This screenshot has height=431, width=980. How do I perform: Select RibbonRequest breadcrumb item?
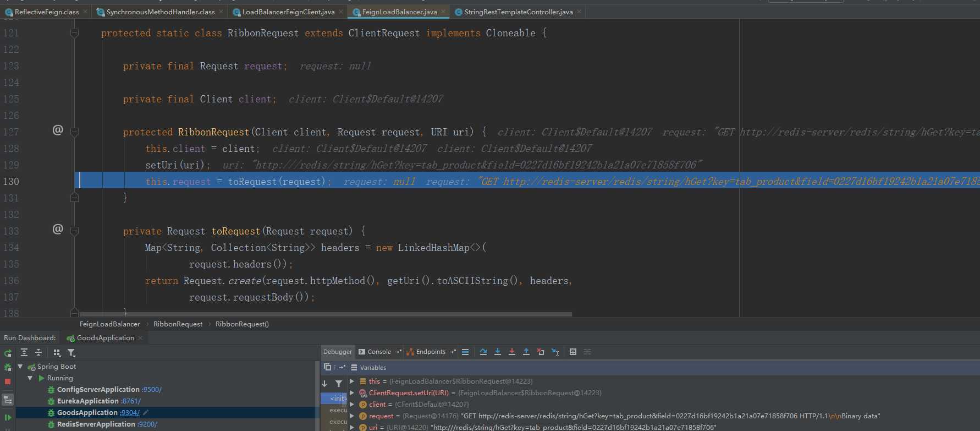(x=178, y=324)
